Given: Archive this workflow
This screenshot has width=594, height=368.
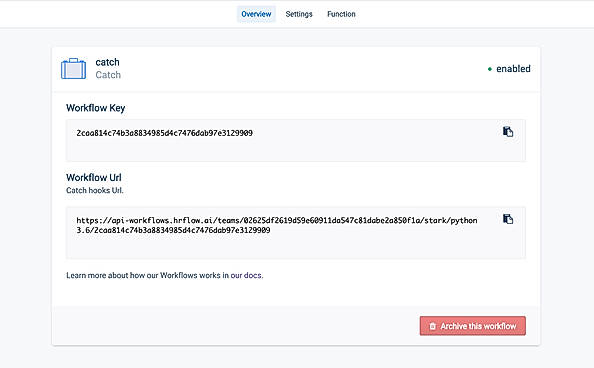Looking at the screenshot, I should (x=472, y=326).
